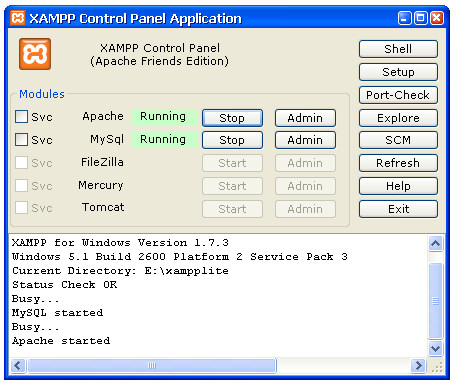Click the log scroll left arrow

click(18, 365)
